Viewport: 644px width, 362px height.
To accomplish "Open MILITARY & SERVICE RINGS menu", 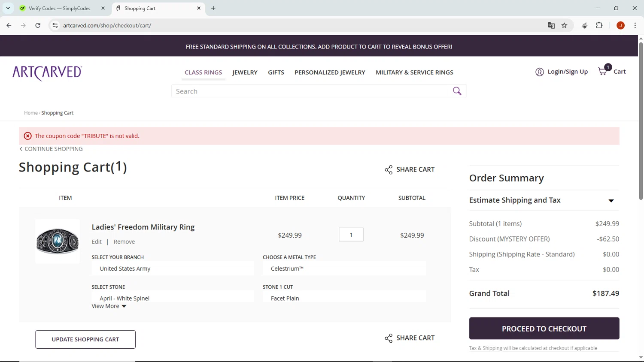I will tap(414, 72).
